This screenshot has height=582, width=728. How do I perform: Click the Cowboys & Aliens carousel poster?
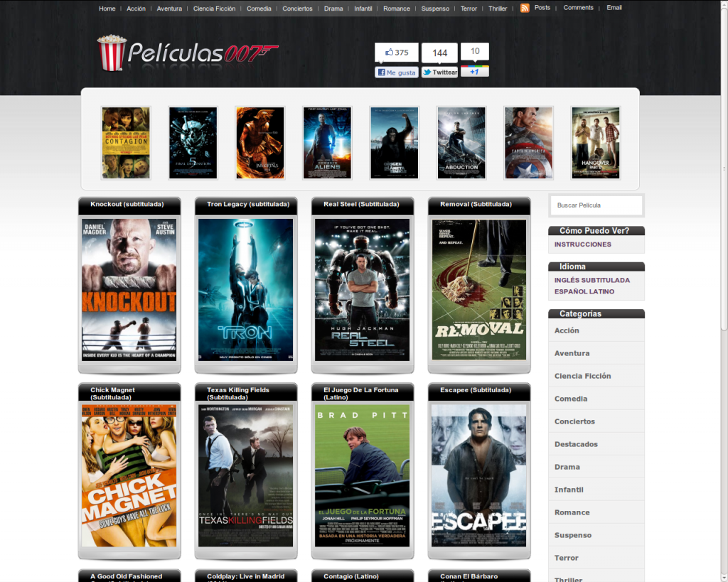click(327, 143)
